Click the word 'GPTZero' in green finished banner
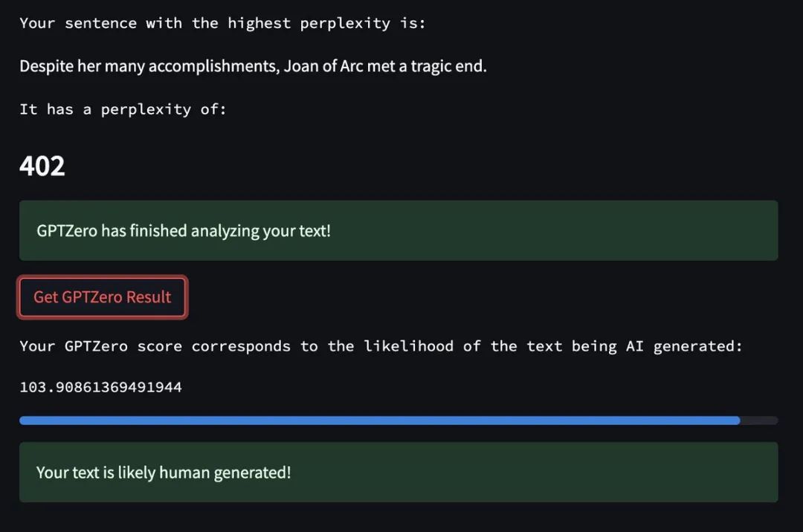This screenshot has height=532, width=803. click(x=67, y=231)
